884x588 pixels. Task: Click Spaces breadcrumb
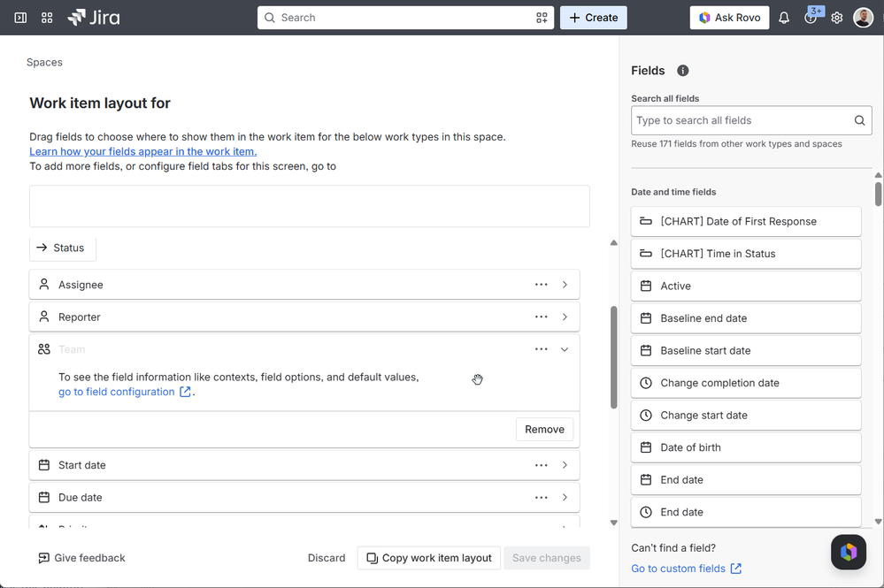[44, 62]
